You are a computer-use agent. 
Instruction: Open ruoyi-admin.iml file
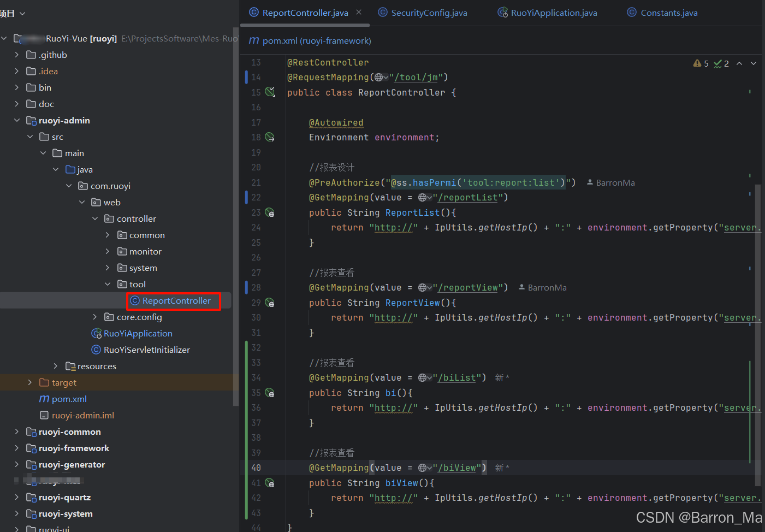pyautogui.click(x=83, y=415)
